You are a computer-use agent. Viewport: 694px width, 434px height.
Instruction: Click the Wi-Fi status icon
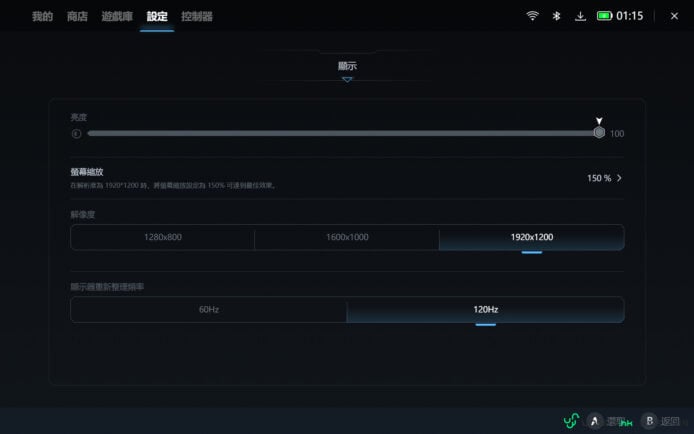532,16
